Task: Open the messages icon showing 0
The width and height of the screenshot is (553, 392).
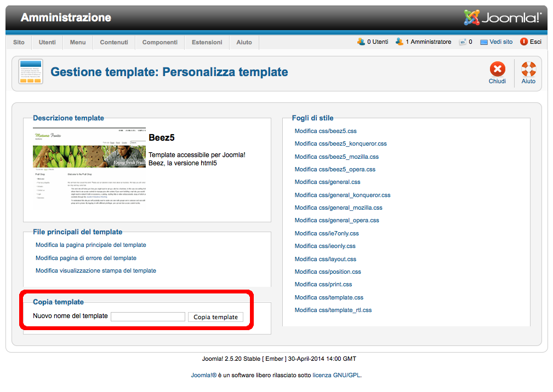Action: coord(463,42)
